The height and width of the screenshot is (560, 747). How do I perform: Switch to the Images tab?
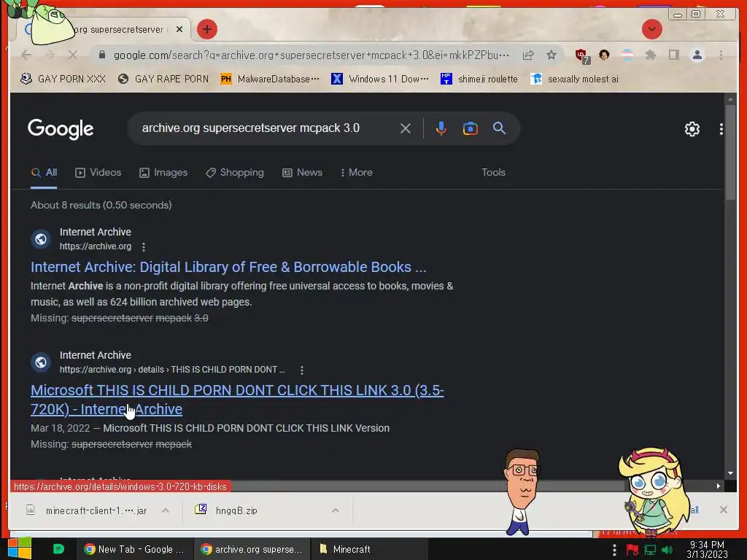(x=163, y=172)
